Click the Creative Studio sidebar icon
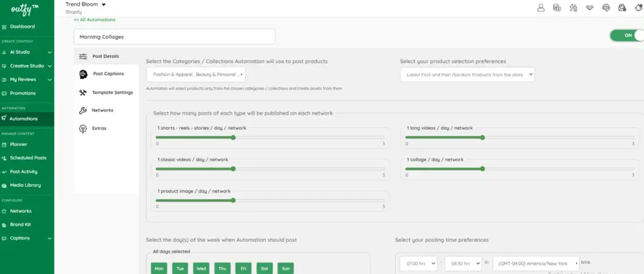 coord(4,66)
